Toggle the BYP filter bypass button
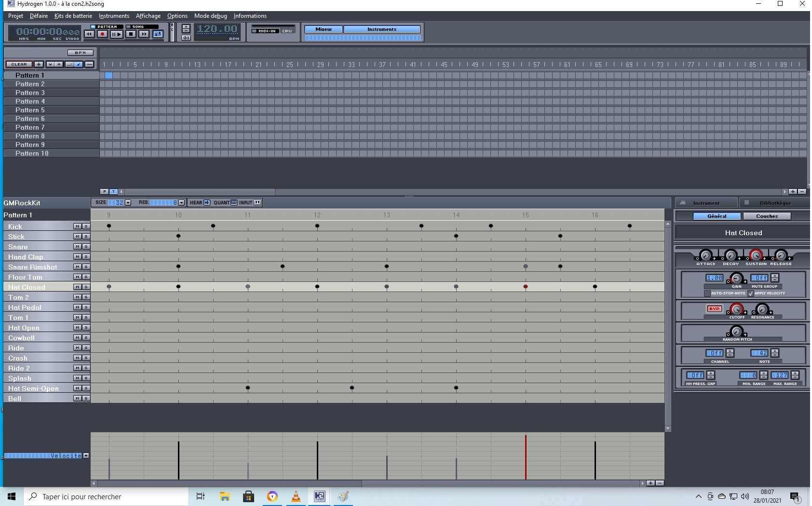 click(x=714, y=309)
